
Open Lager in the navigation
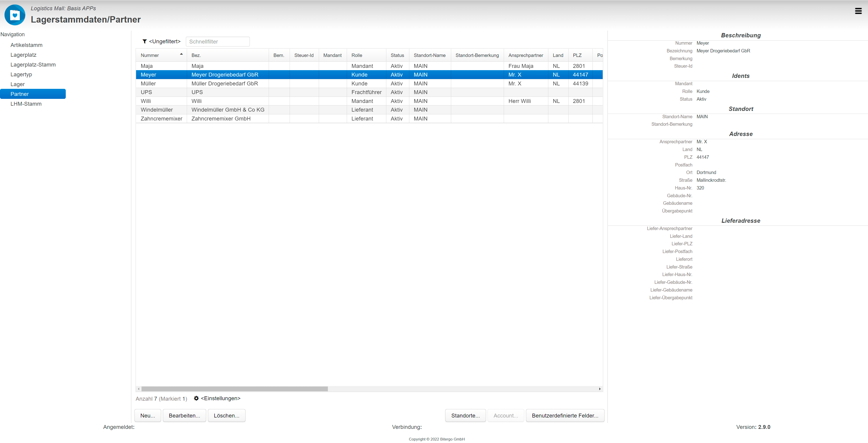[x=18, y=84]
